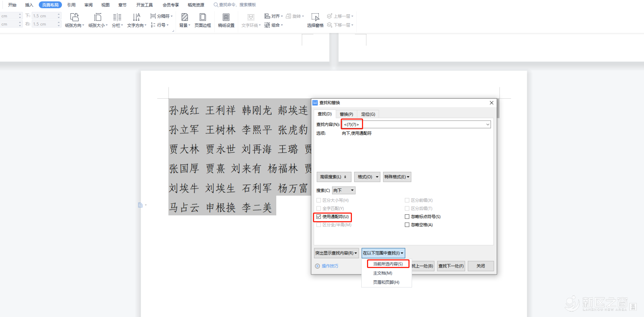Open the 操作技巧 link
Image resolution: width=644 pixels, height=317 pixels.
click(330, 266)
